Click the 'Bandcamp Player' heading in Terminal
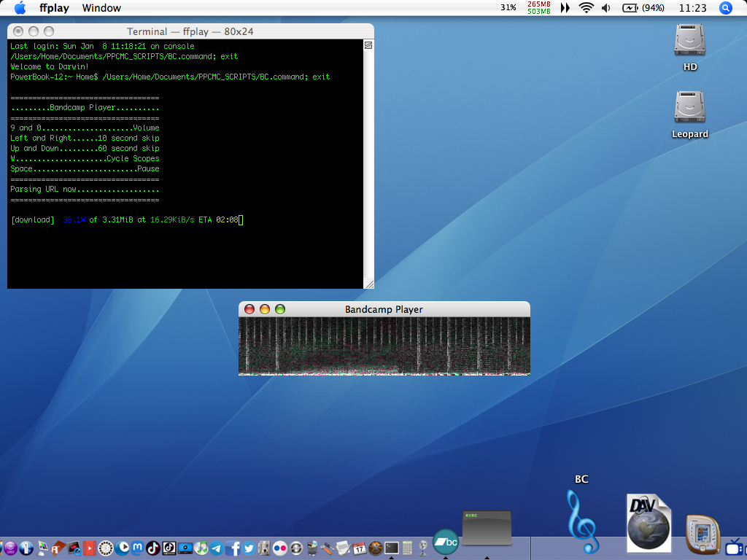 pyautogui.click(x=85, y=108)
